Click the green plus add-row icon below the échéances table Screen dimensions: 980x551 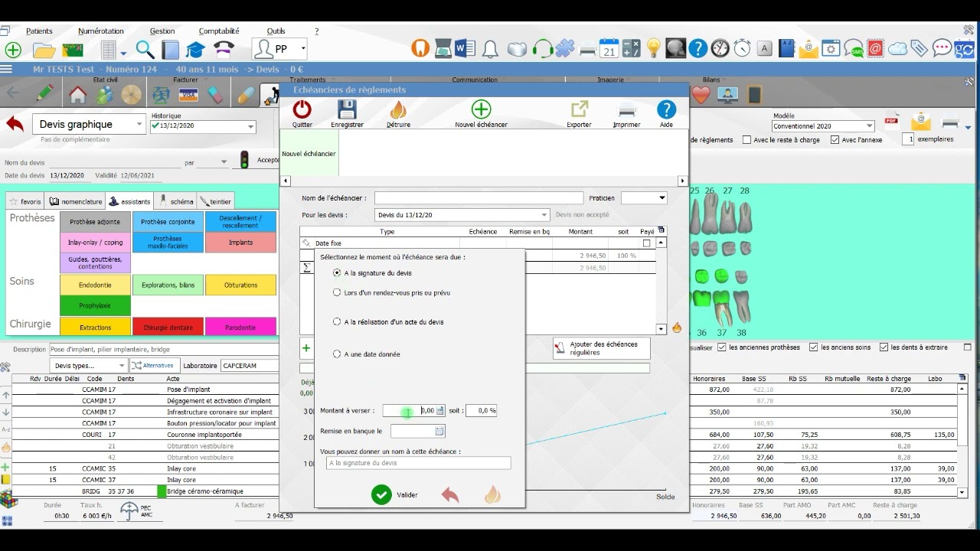coord(306,348)
